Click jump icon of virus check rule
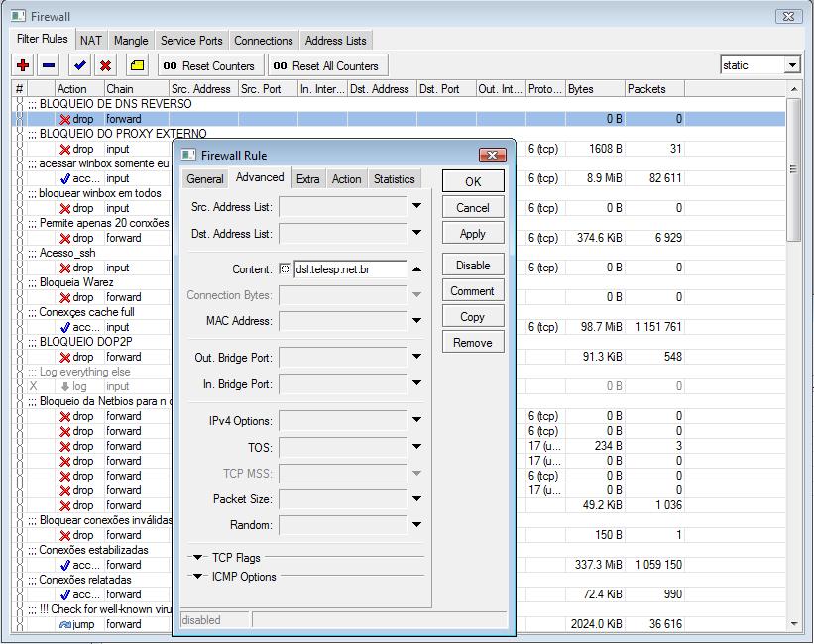This screenshot has height=644, width=814. [64, 624]
